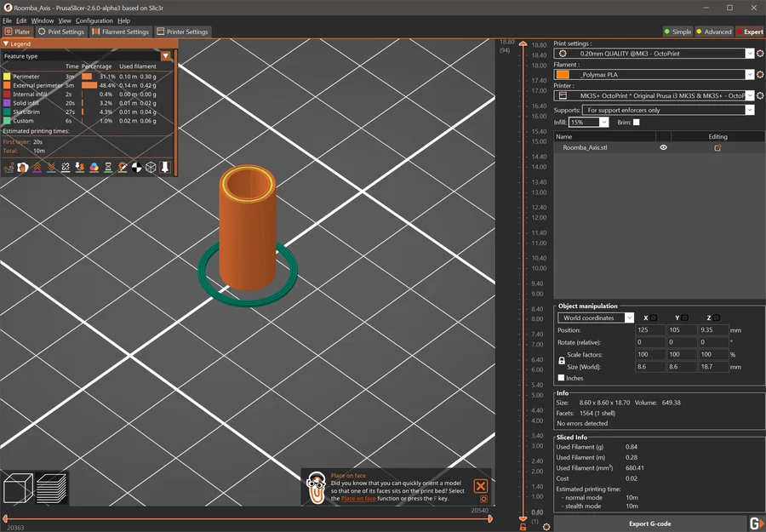Screen dimensions: 766x532
Task: Enable the Brim checkbox
Action: [x=636, y=122]
